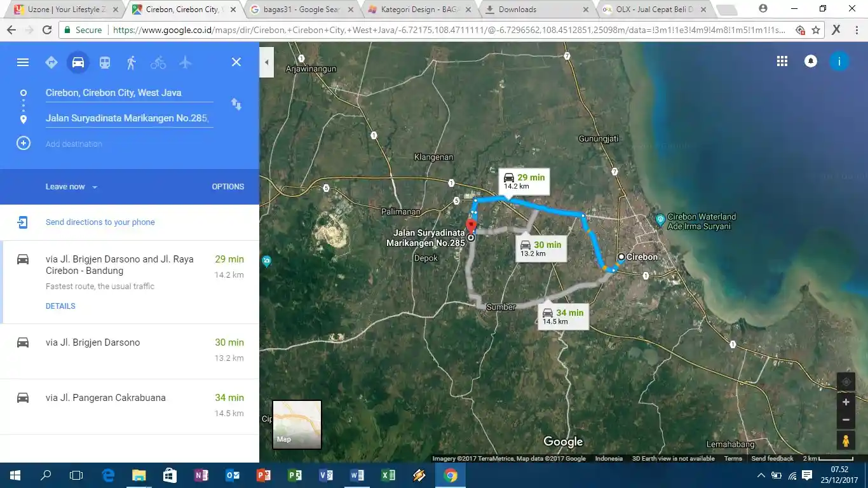
Task: Select the walking travel mode icon
Action: [x=132, y=62]
